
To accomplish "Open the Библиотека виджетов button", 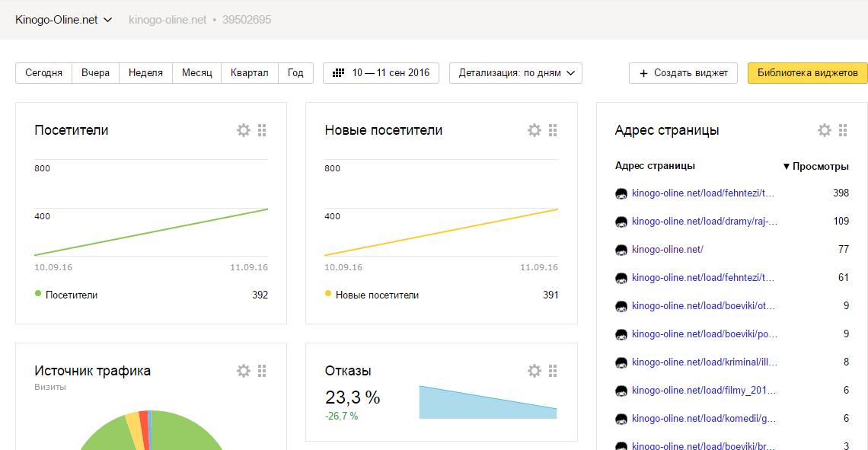I will (x=807, y=73).
